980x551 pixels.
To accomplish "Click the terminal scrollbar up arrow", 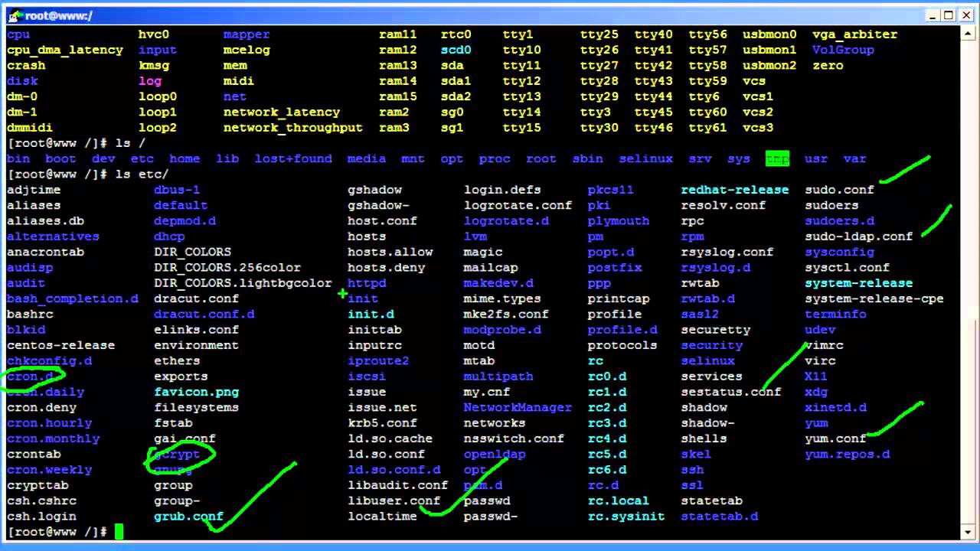I will [x=967, y=34].
